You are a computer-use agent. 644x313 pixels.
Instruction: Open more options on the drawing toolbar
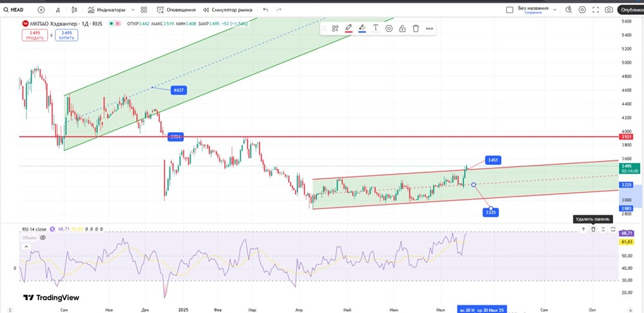[x=430, y=28]
